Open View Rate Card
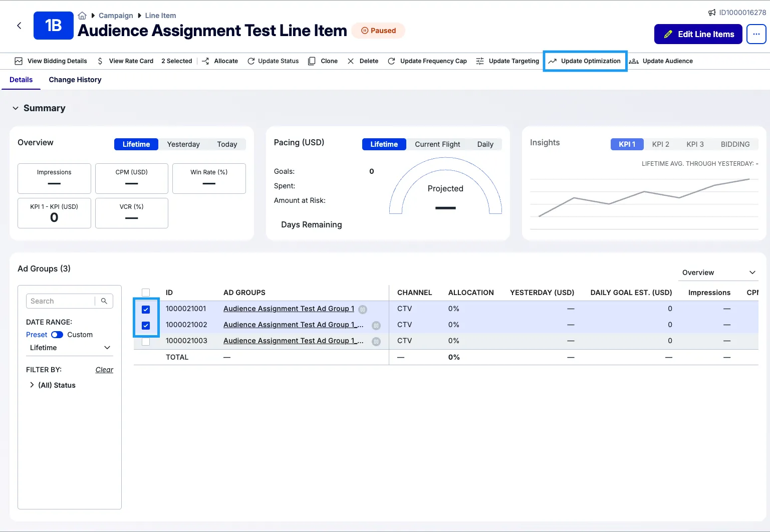Viewport: 770px width, 532px height. [x=125, y=61]
